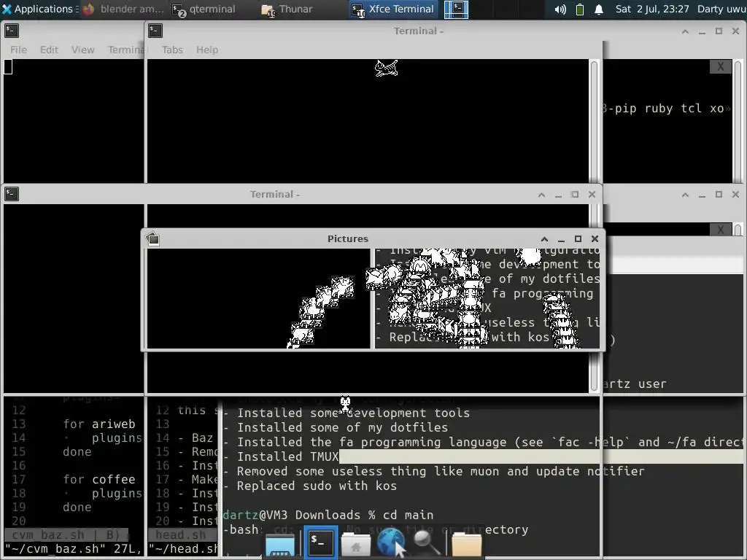The height and width of the screenshot is (560, 747).
Task: Maximize the upper Terminal window at top right
Action: point(719,31)
